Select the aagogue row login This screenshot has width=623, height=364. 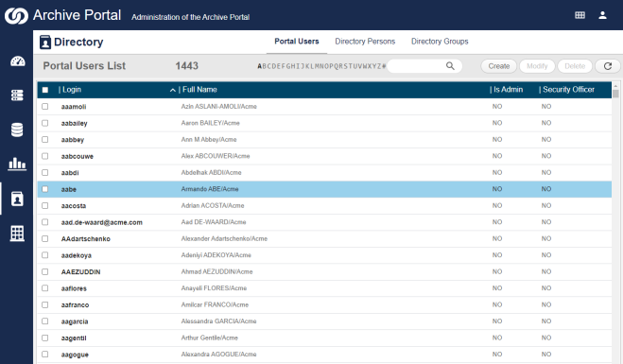coord(75,355)
